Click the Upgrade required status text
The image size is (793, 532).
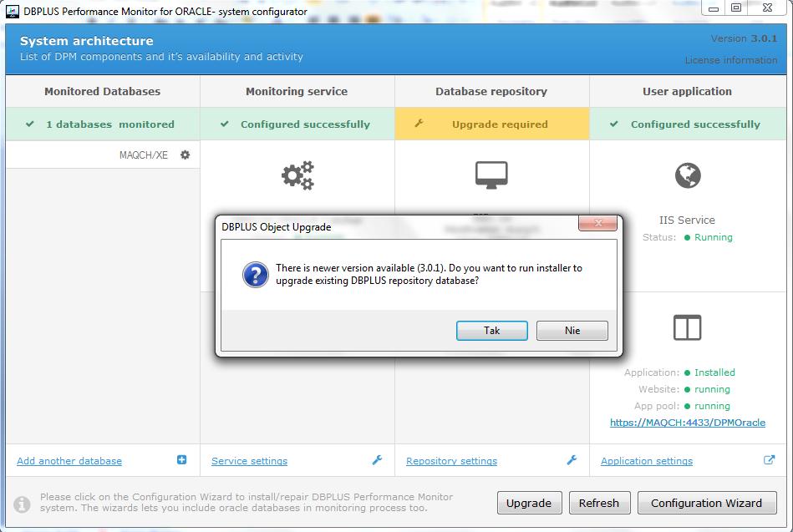pyautogui.click(x=500, y=124)
